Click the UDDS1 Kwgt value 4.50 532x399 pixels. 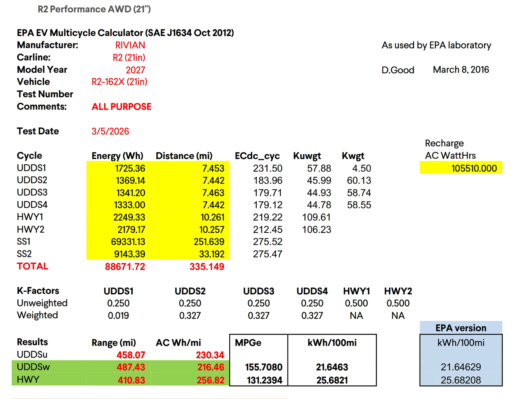(x=362, y=168)
